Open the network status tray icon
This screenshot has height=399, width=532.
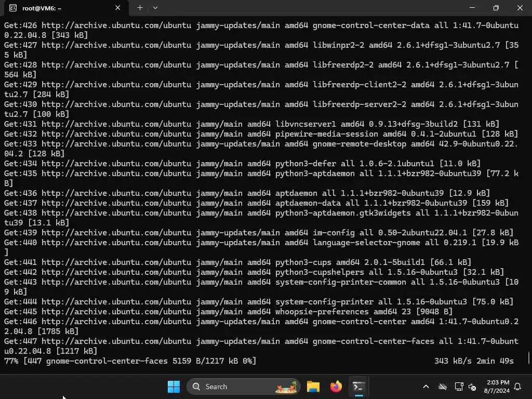tap(459, 387)
